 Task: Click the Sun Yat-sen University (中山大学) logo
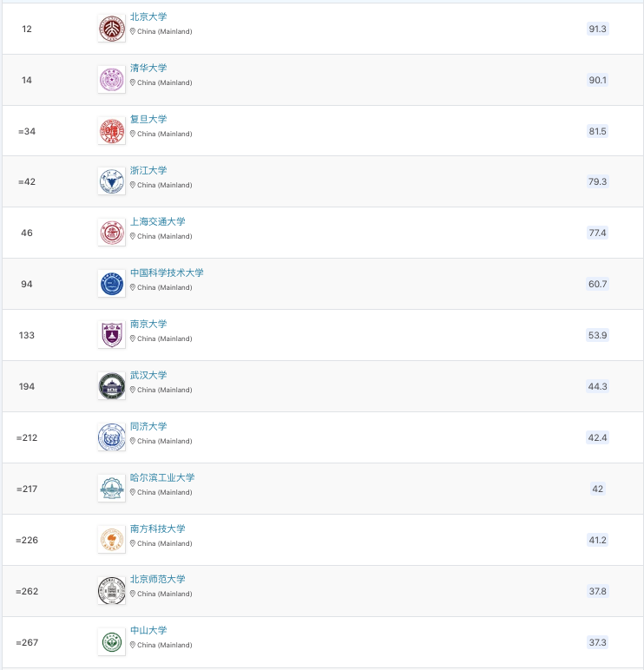point(111,642)
